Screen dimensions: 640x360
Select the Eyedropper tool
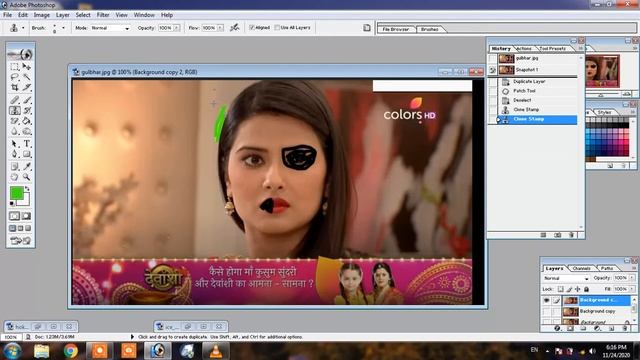(x=27, y=167)
